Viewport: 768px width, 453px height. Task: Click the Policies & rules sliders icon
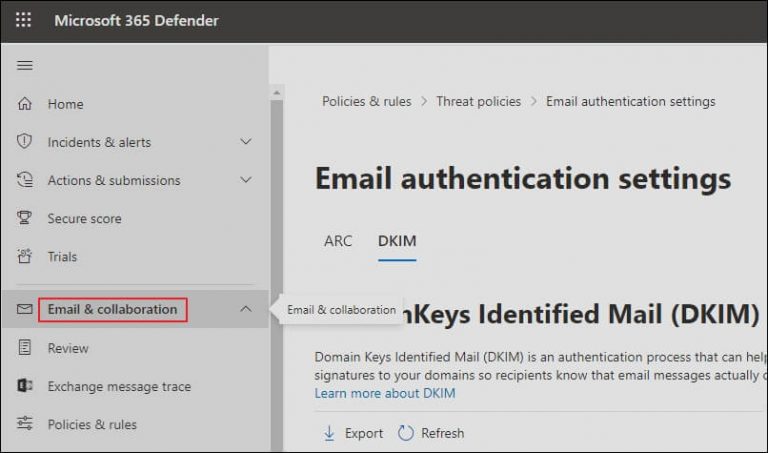(24, 423)
